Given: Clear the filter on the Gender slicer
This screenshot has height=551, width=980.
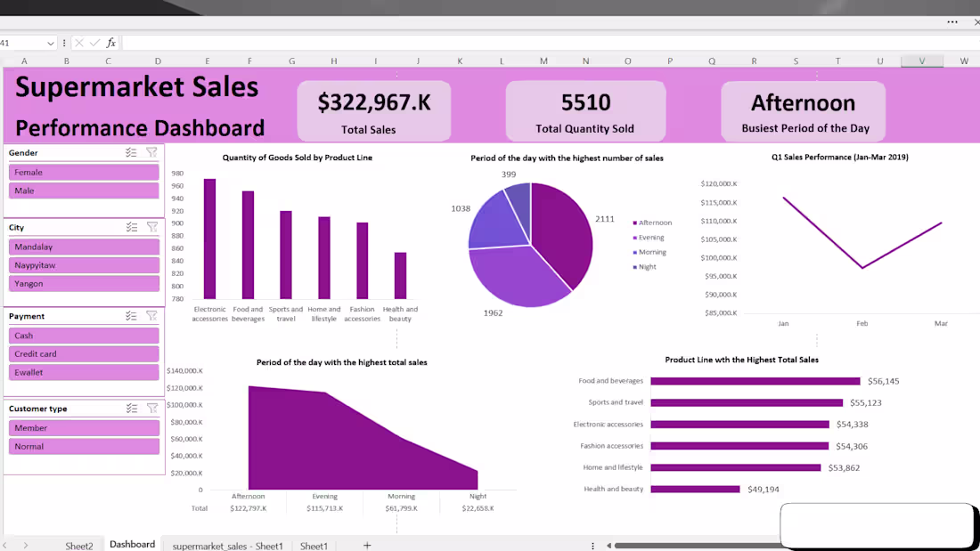Looking at the screenshot, I should pos(151,152).
